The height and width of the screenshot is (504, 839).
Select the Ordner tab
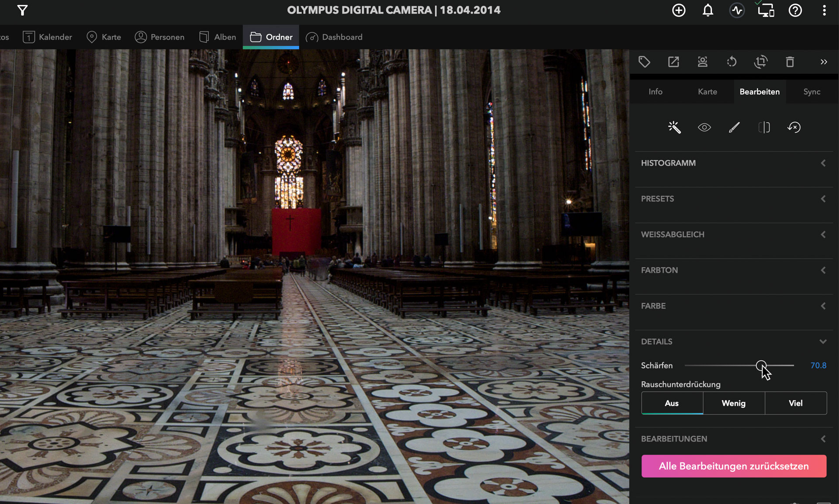pyautogui.click(x=271, y=37)
